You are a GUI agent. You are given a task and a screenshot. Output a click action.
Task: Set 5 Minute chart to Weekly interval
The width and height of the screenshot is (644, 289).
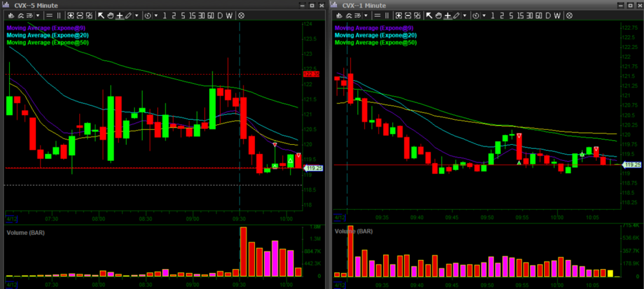230,15
